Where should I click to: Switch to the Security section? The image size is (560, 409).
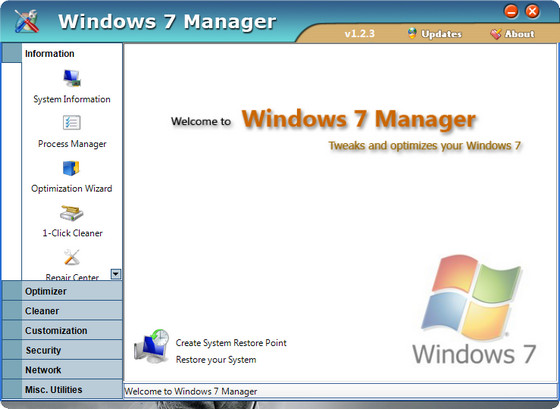pos(62,350)
